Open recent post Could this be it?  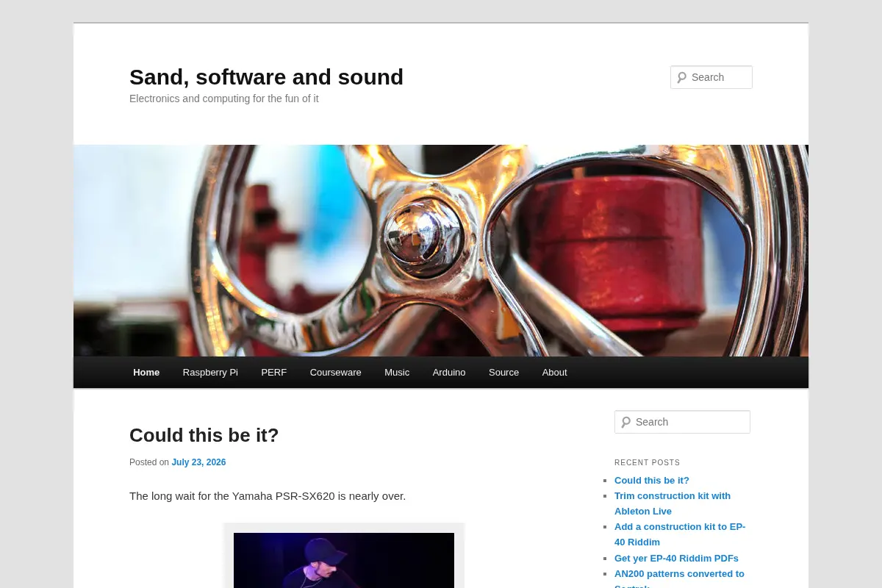(x=652, y=480)
